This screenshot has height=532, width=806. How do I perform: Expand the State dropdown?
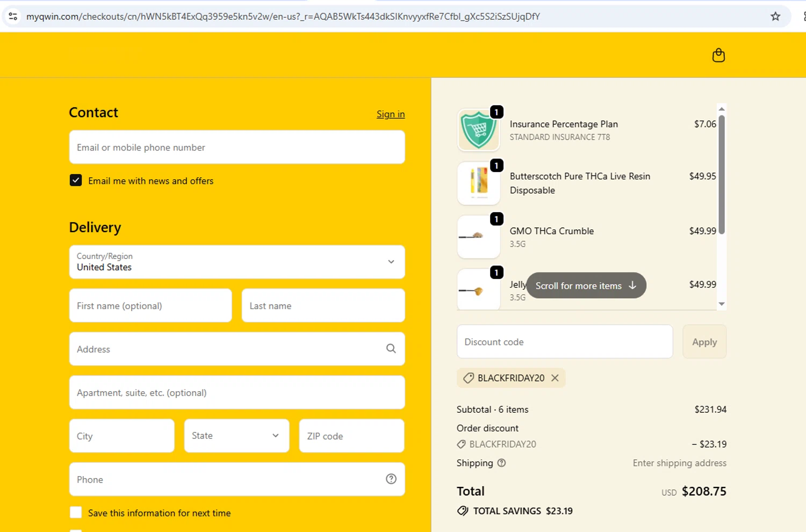pyautogui.click(x=237, y=435)
